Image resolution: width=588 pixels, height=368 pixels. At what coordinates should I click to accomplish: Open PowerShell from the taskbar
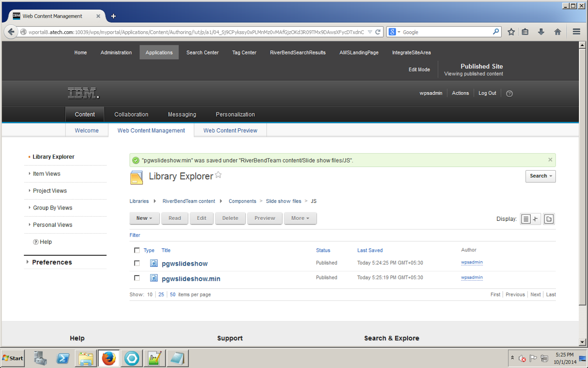tap(63, 358)
